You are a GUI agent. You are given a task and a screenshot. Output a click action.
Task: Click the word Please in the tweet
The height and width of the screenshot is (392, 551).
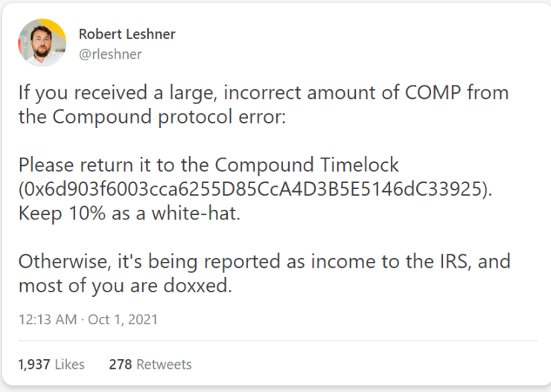point(45,165)
